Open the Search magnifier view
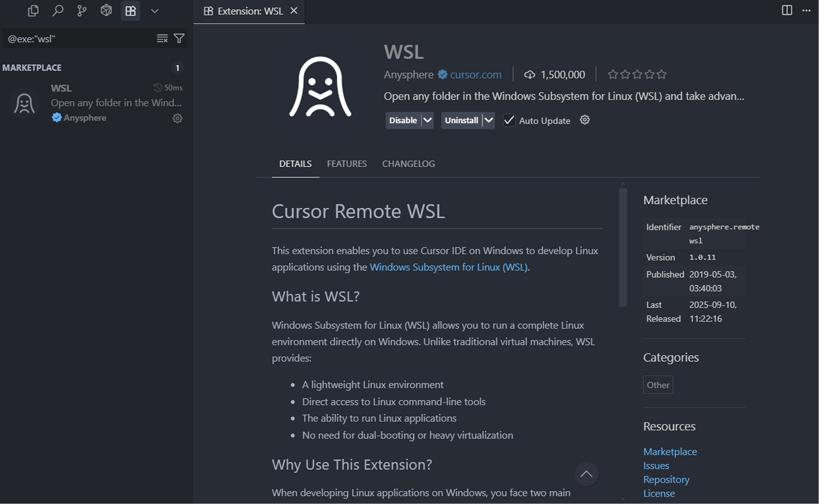The width and height of the screenshot is (819, 504). (57, 11)
